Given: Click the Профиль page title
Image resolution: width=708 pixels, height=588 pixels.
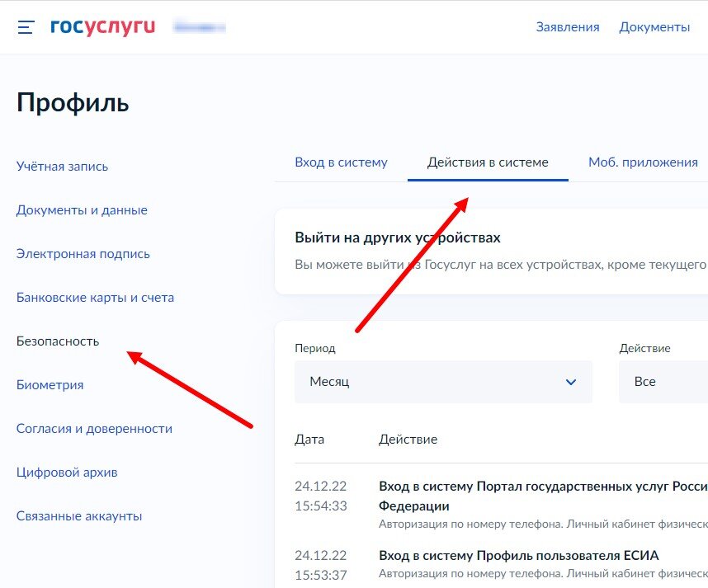Looking at the screenshot, I should pyautogui.click(x=73, y=103).
